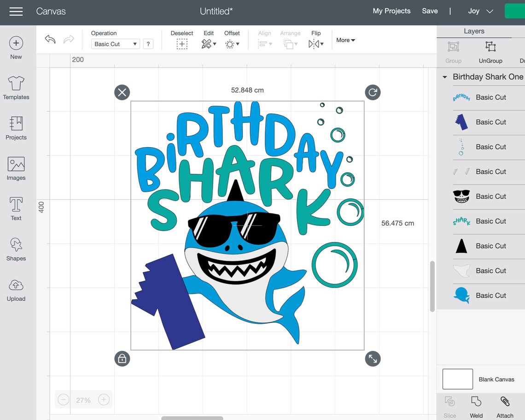Click the 27% zoom level
The height and width of the screenshot is (420, 525).
[83, 400]
